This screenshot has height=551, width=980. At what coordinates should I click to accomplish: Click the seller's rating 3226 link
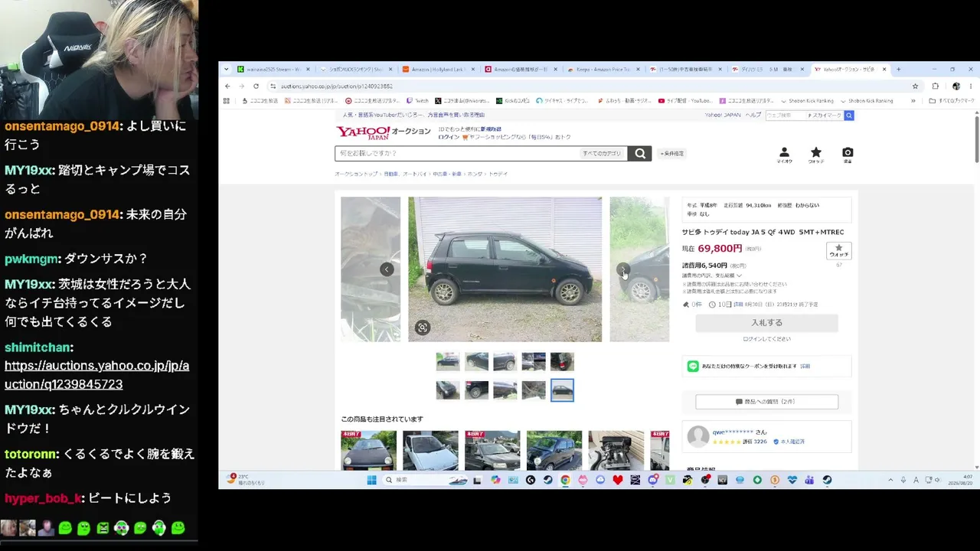(x=756, y=442)
